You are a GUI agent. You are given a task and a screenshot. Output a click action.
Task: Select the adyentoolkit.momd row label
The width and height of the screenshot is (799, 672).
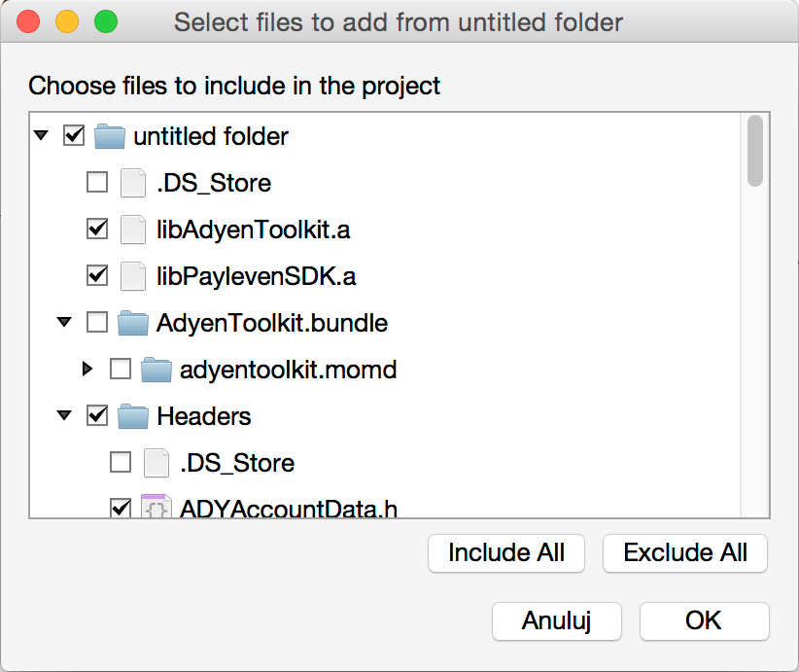pos(289,370)
